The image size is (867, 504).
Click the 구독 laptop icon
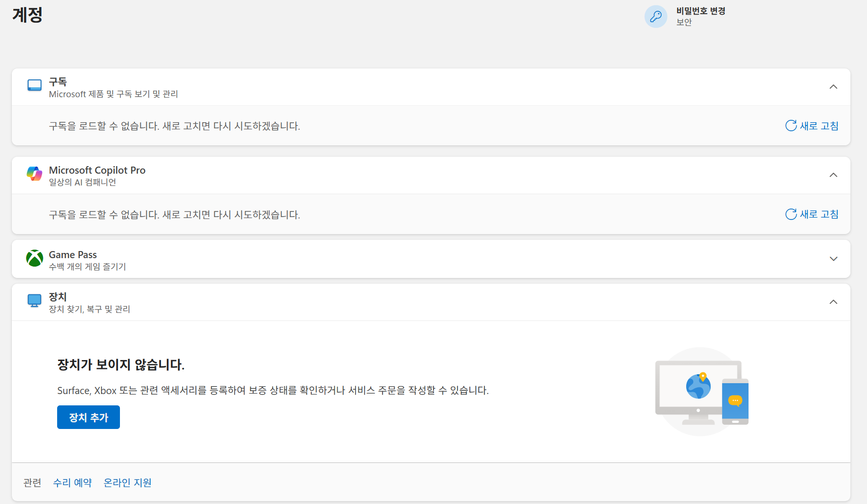pos(34,85)
